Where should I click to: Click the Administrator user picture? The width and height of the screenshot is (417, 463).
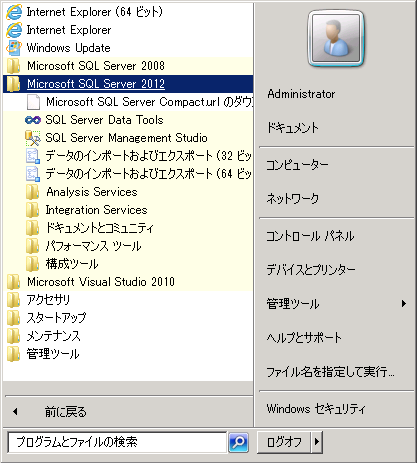tap(336, 38)
